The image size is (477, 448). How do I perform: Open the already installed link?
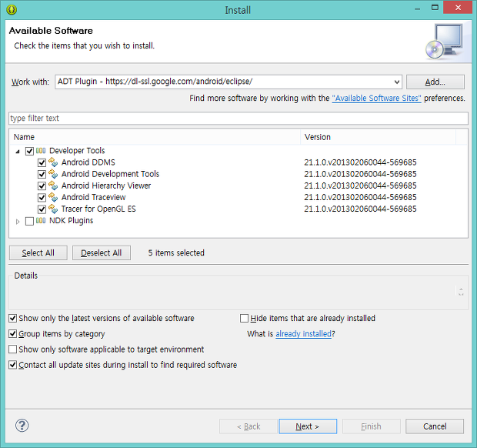pyautogui.click(x=303, y=334)
